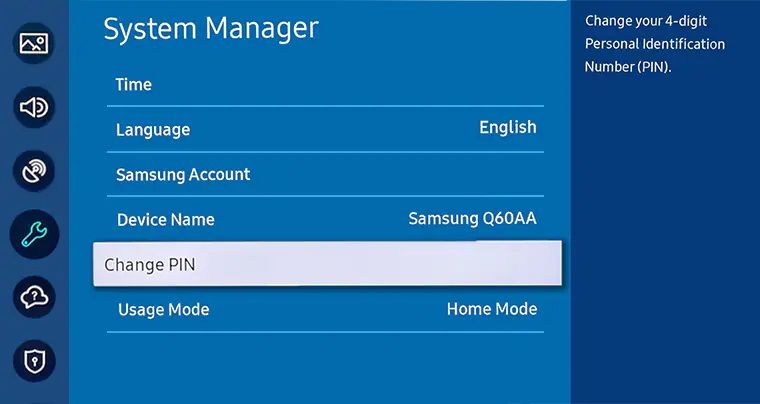This screenshot has height=404, width=760.
Task: Open the Picture settings icon
Action: click(34, 44)
